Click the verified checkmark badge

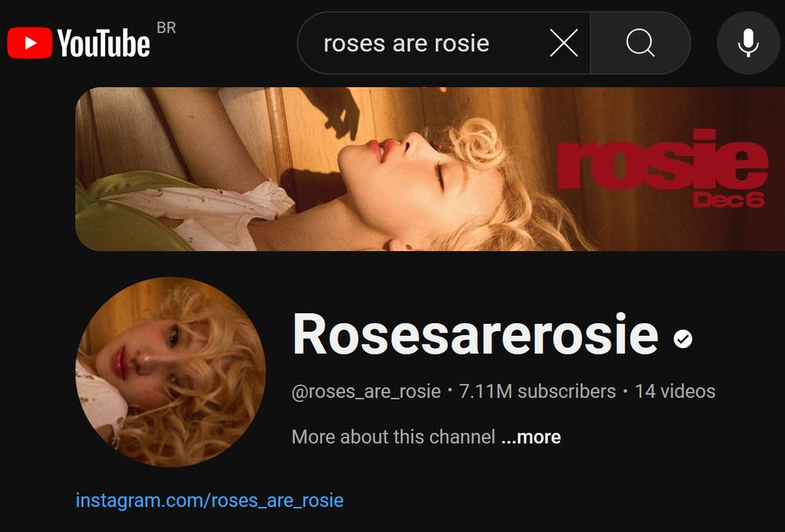click(x=683, y=339)
